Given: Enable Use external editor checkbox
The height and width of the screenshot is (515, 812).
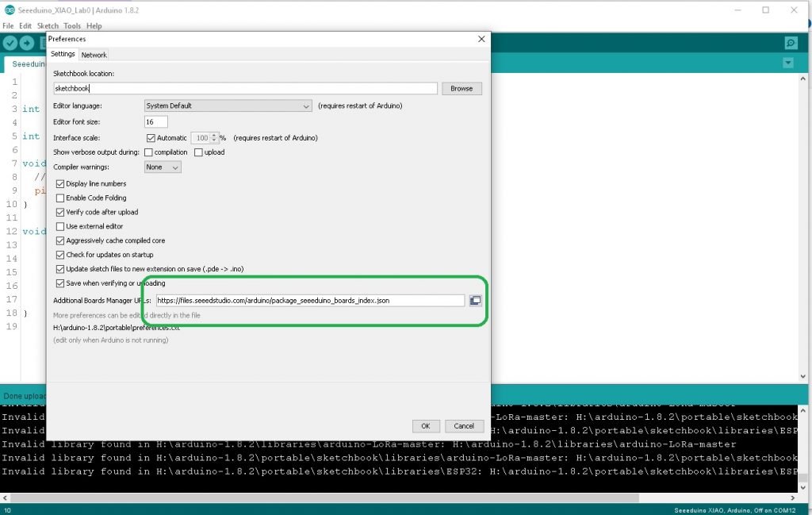Looking at the screenshot, I should coord(60,226).
